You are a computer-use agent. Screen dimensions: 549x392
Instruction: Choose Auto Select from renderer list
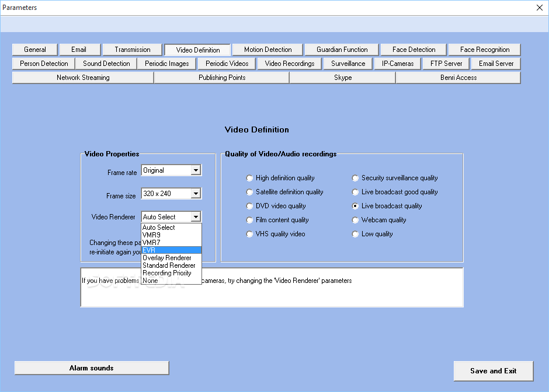pyautogui.click(x=171, y=228)
